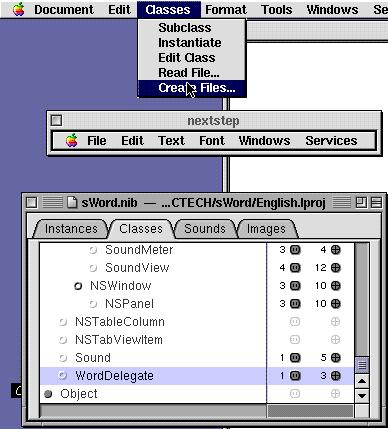388x429 pixels.
Task: Click the actions icon for SoundView
Action: pyautogui.click(x=336, y=268)
